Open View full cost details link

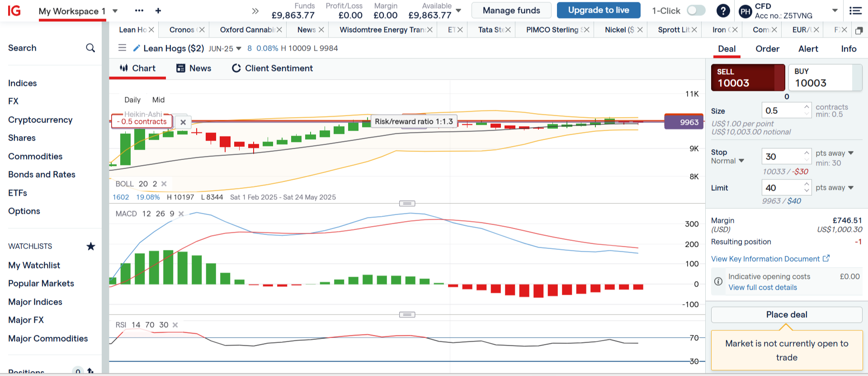tap(763, 287)
